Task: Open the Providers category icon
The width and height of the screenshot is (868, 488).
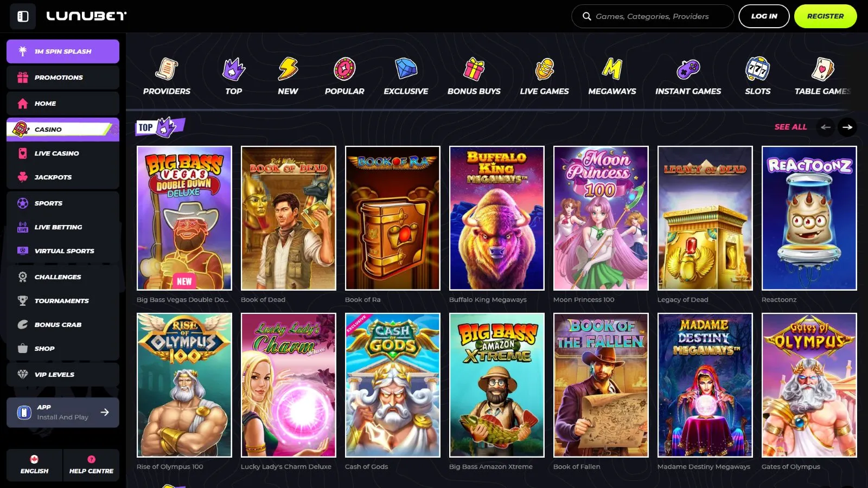Action: [x=167, y=69]
